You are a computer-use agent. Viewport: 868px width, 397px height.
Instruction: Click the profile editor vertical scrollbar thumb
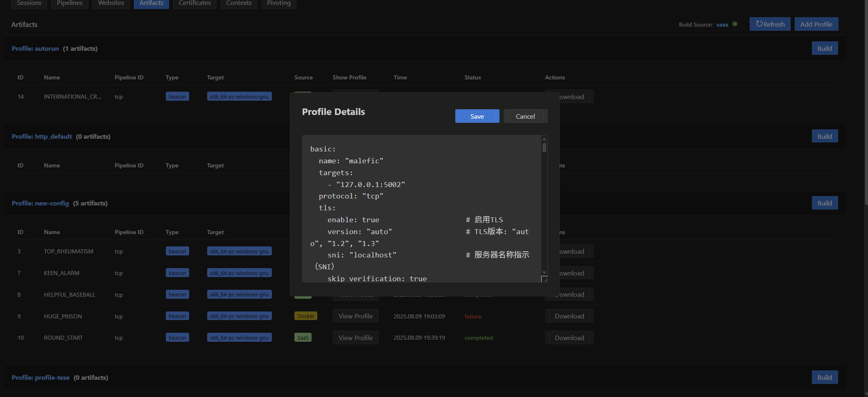pos(544,147)
